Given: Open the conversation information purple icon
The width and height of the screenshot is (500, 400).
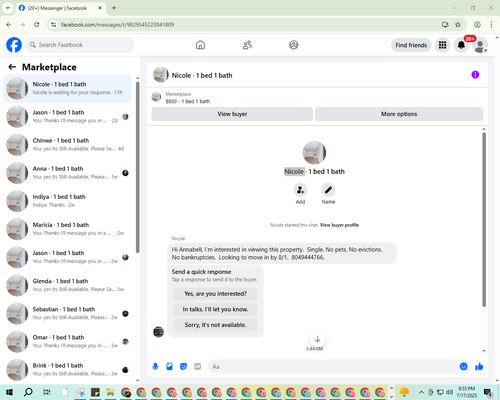Looking at the screenshot, I should click(x=475, y=75).
